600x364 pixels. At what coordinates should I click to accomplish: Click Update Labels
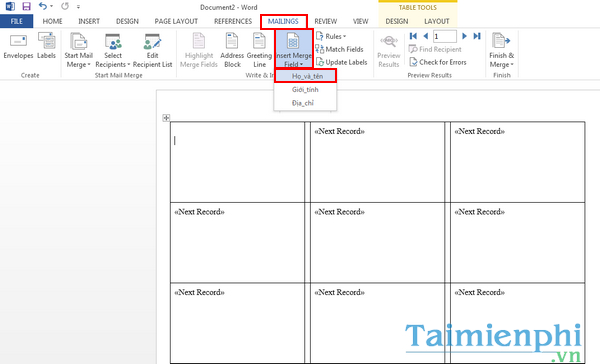[341, 62]
